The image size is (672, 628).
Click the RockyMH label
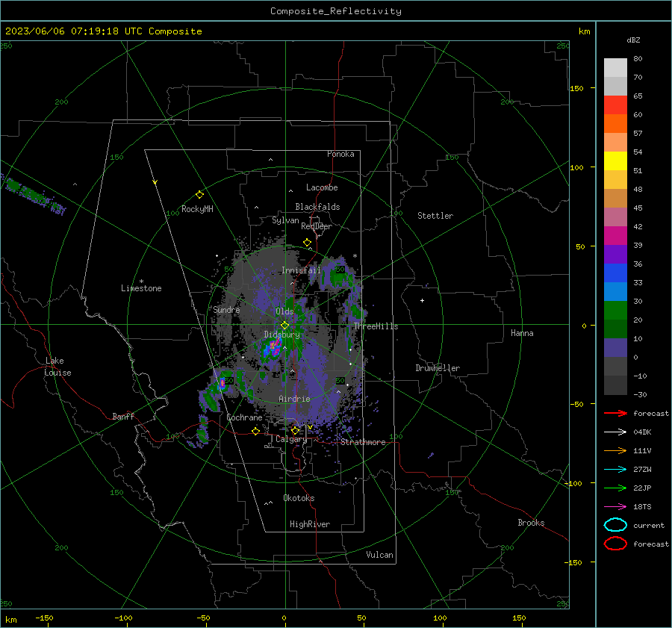click(x=197, y=209)
